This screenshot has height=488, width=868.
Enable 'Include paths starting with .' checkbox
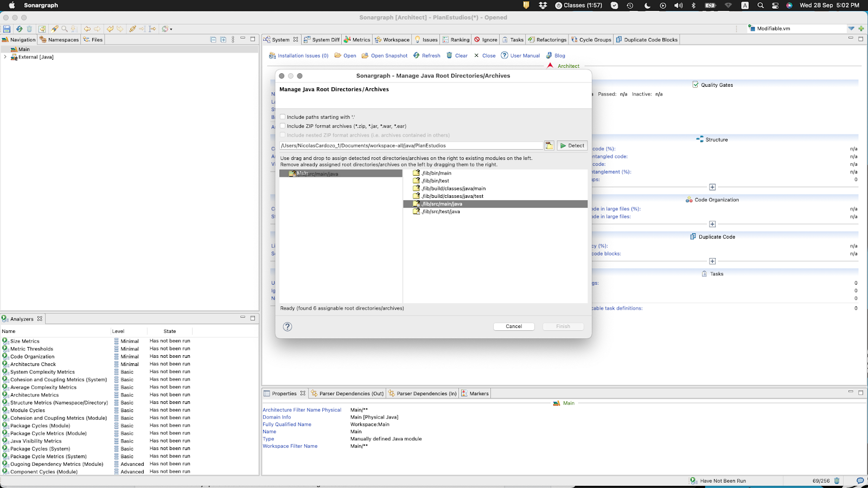pos(283,117)
